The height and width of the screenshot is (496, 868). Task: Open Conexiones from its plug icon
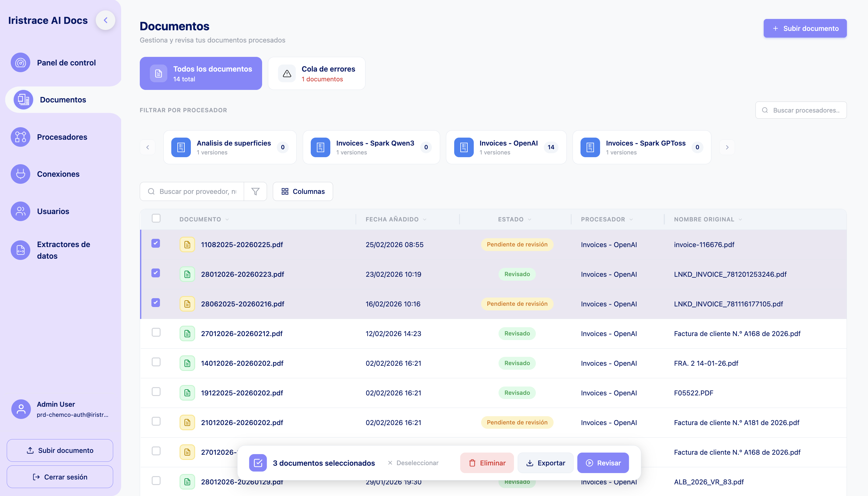tap(20, 174)
